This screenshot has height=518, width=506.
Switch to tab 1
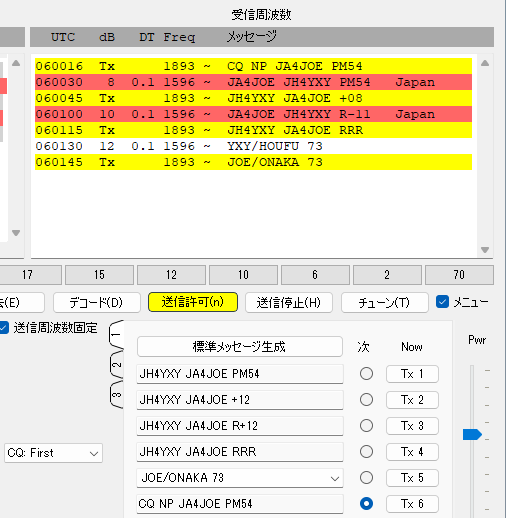(116, 335)
